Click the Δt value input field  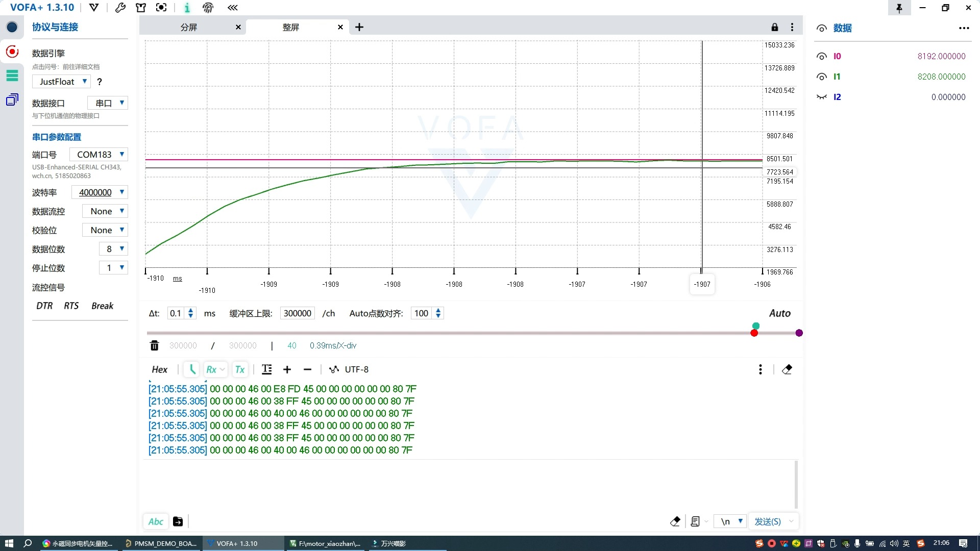177,313
